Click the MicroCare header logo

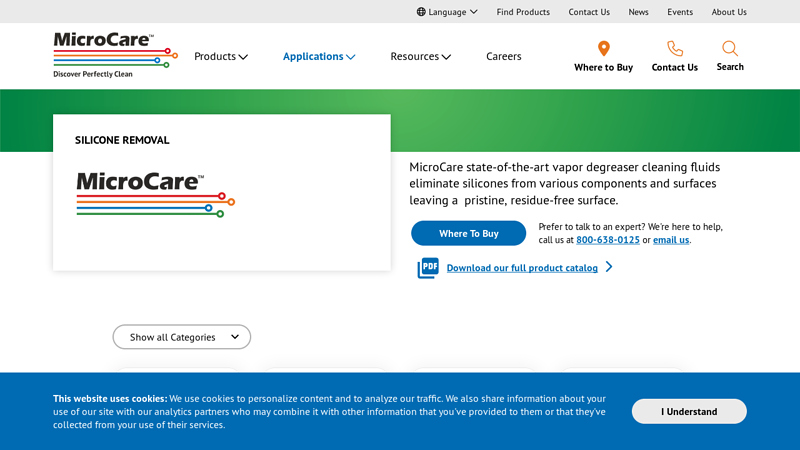(x=115, y=55)
